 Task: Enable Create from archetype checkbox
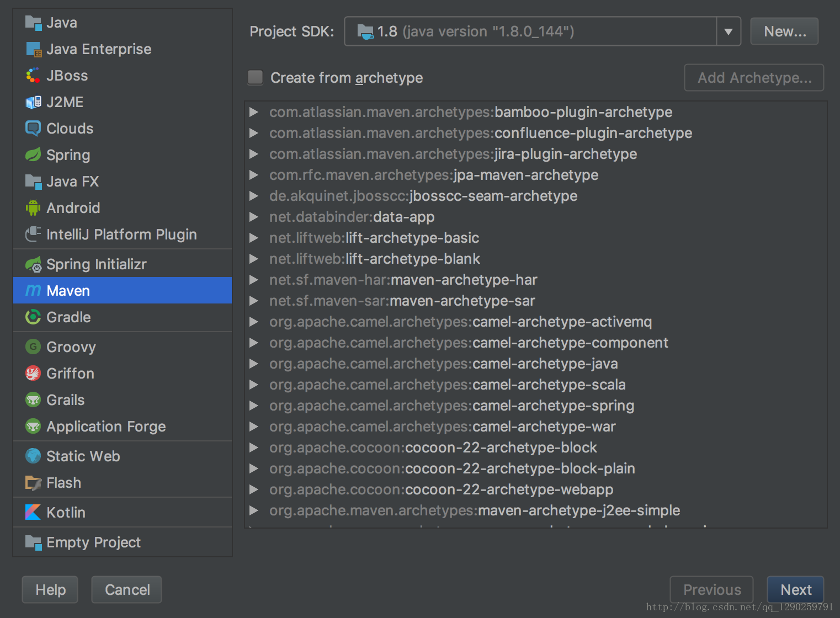point(256,77)
